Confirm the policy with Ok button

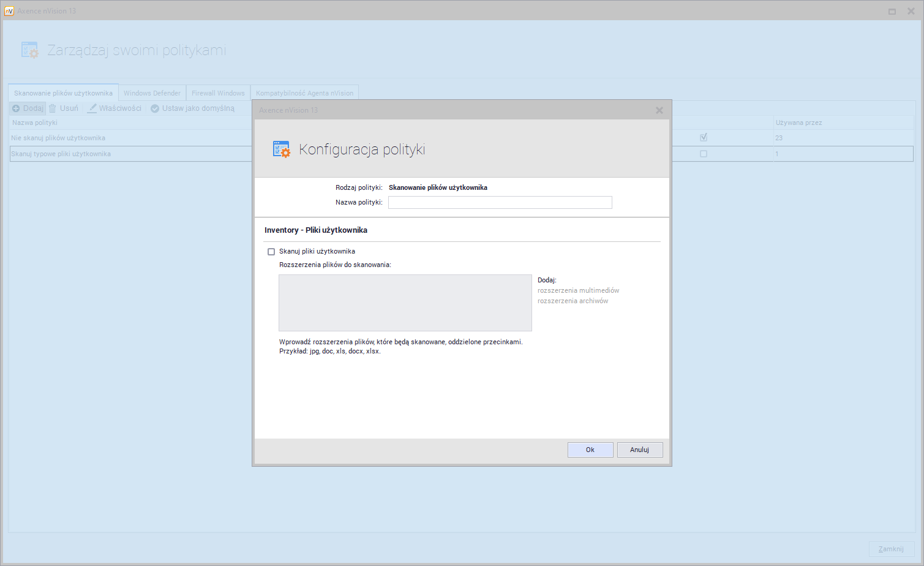[x=590, y=450]
